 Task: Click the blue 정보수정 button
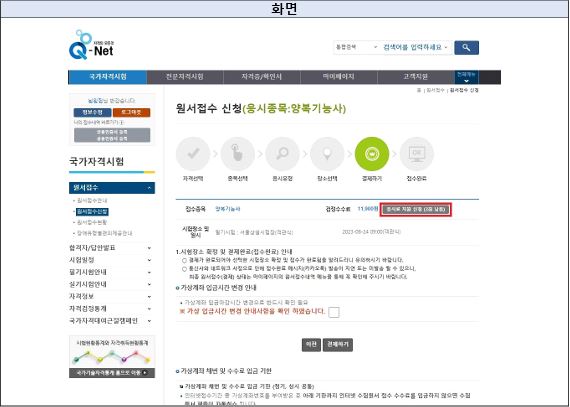click(92, 112)
